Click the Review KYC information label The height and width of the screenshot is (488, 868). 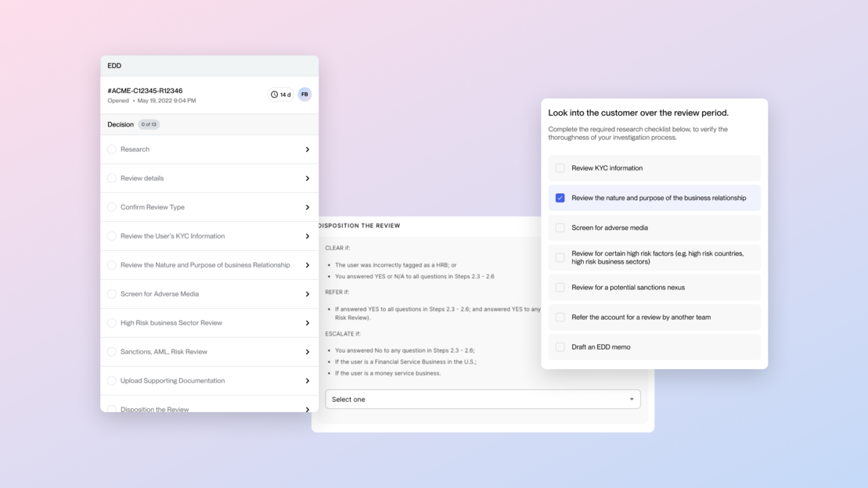(607, 168)
